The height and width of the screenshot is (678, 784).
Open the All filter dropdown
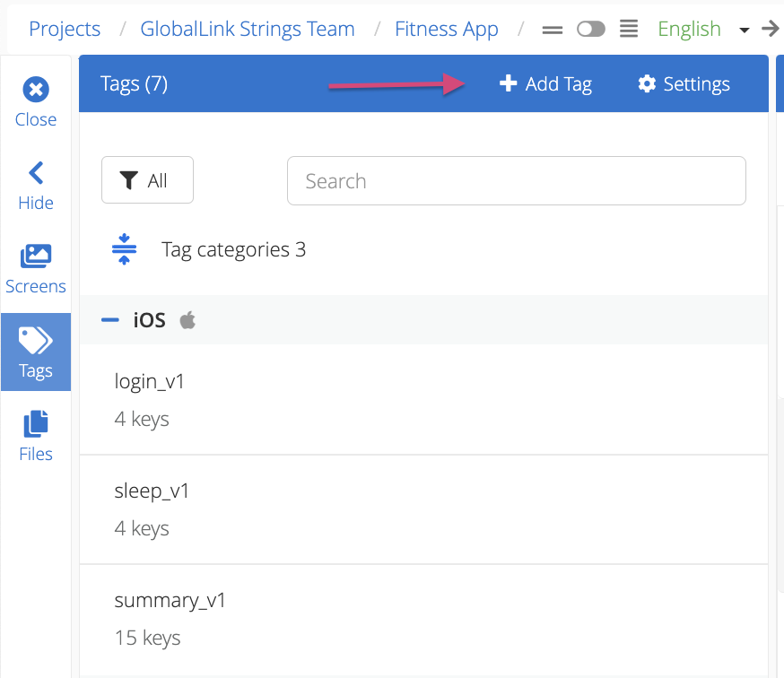pos(147,180)
